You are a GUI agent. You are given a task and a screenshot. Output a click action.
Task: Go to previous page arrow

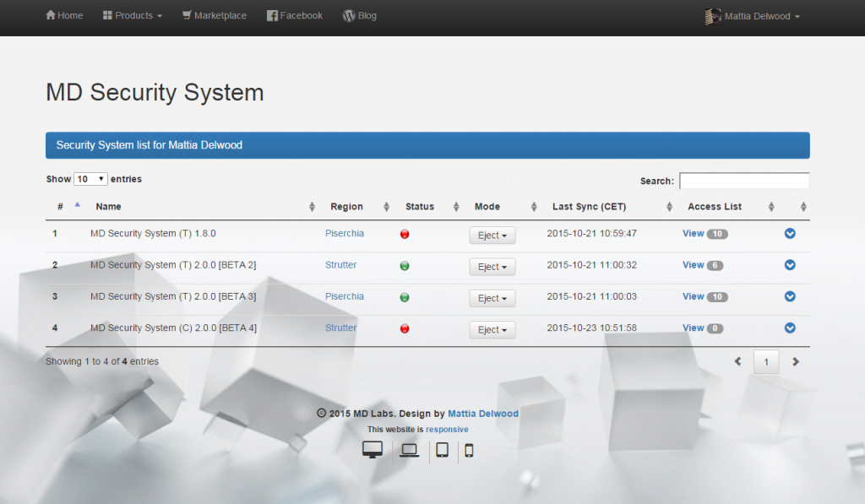737,361
